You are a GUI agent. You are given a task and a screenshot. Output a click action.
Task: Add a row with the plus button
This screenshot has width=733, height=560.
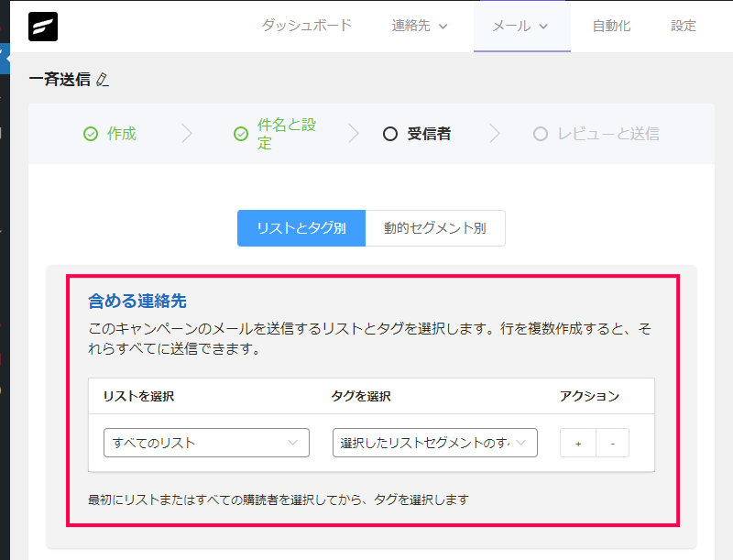click(x=578, y=443)
